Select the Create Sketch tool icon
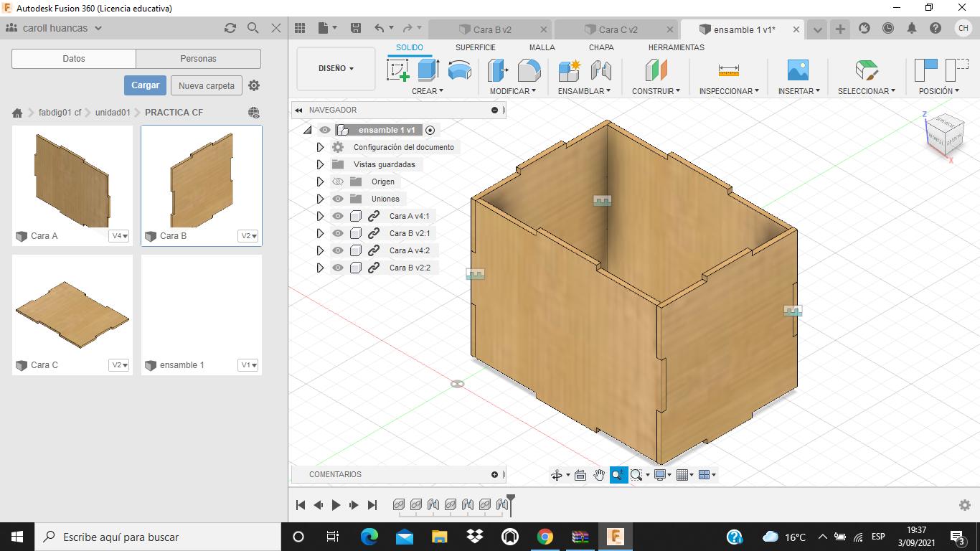 [x=397, y=70]
